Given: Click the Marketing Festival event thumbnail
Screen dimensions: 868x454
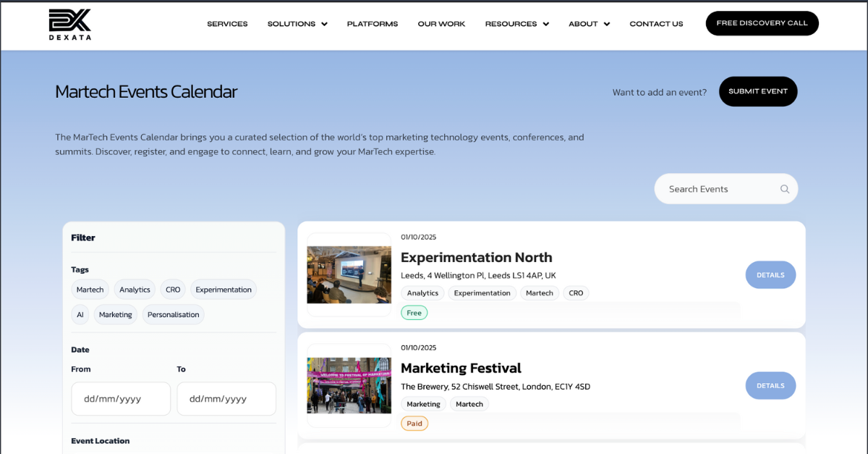Looking at the screenshot, I should tap(349, 386).
